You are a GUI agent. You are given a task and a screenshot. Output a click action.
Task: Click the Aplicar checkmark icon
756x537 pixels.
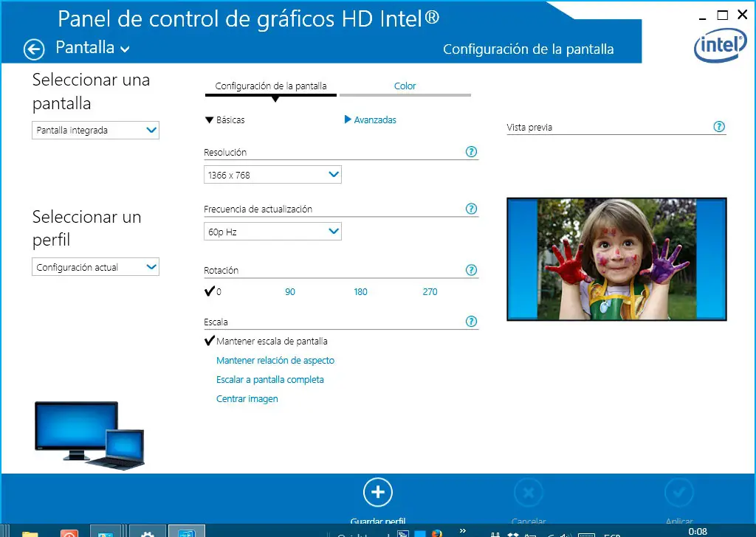[x=679, y=492]
